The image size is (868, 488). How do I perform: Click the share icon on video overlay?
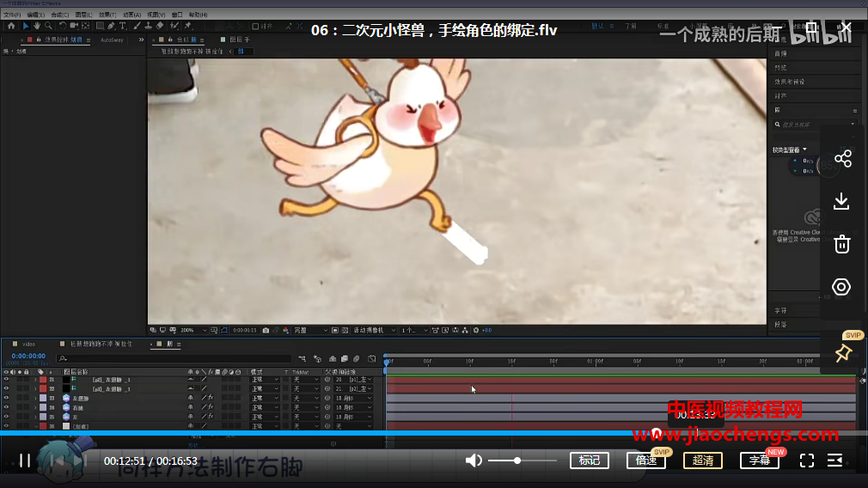[x=842, y=159]
